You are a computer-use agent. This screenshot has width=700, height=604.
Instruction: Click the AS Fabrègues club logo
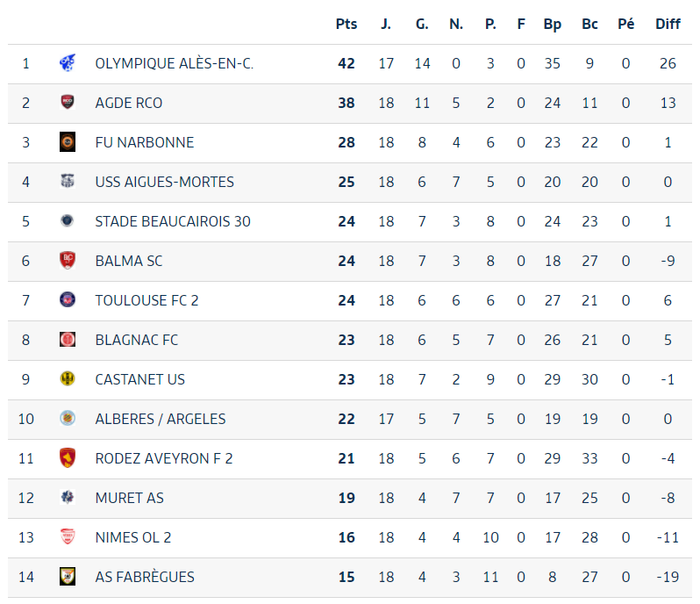tap(68, 576)
